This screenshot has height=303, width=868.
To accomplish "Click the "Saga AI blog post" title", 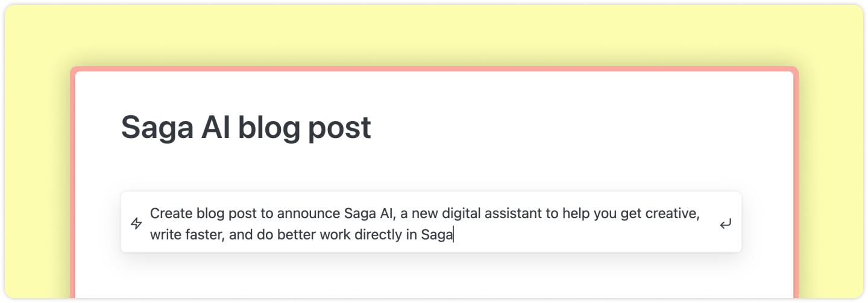I will (x=246, y=128).
